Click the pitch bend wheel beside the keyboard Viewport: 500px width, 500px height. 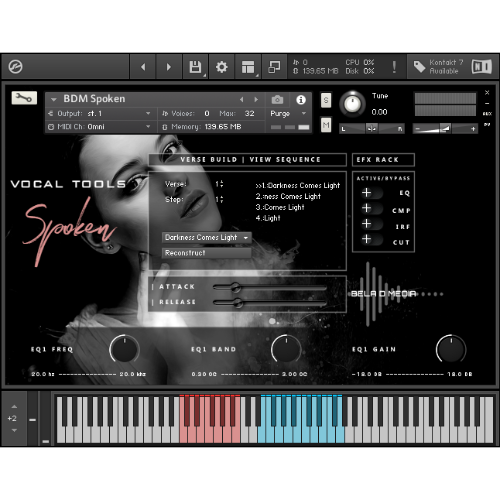(32, 419)
